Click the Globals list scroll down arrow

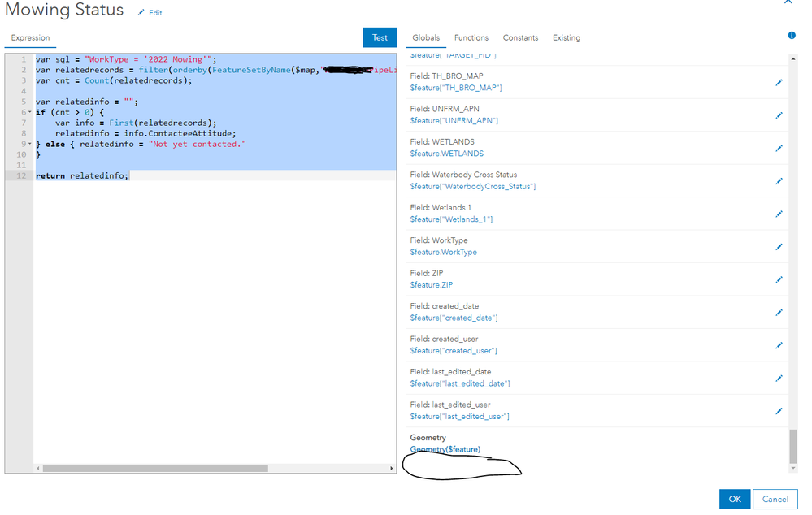(792, 468)
